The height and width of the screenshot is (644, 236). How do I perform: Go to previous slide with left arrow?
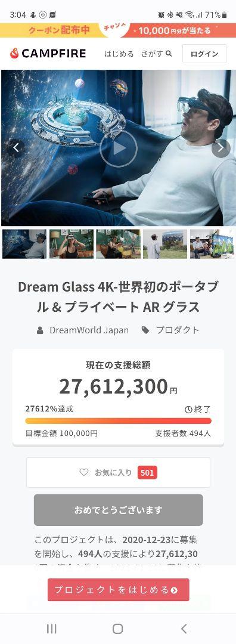tap(16, 148)
